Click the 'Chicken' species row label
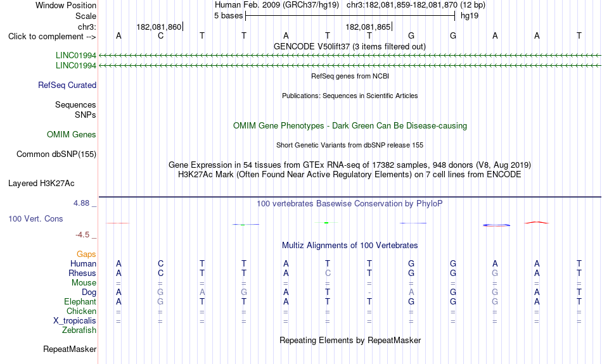Screen dimensions: 602x364 81,311
